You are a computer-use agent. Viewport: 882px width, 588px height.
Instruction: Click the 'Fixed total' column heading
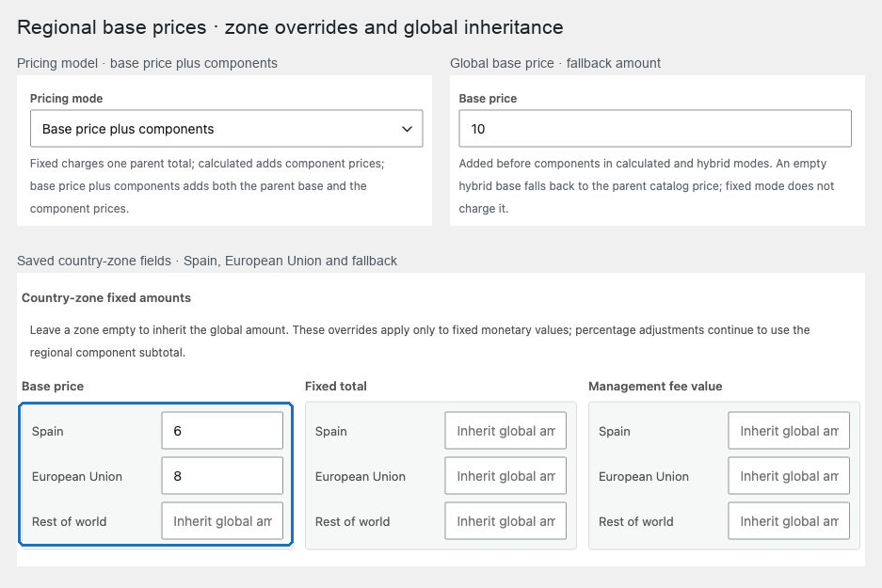(336, 386)
